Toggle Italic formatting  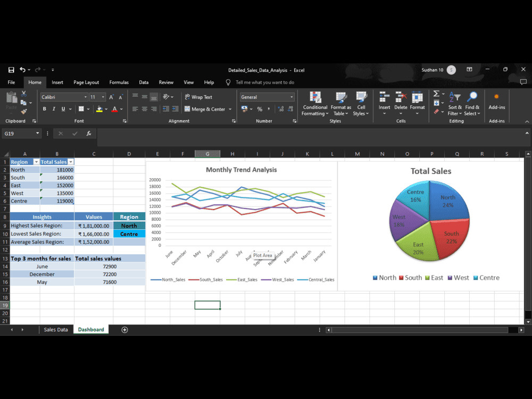pyautogui.click(x=54, y=109)
